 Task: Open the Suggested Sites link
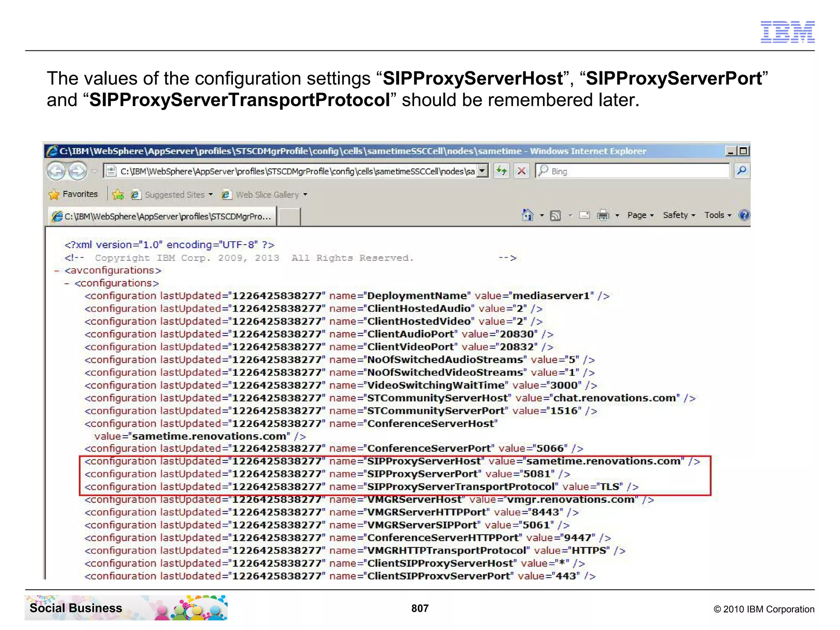click(x=168, y=195)
